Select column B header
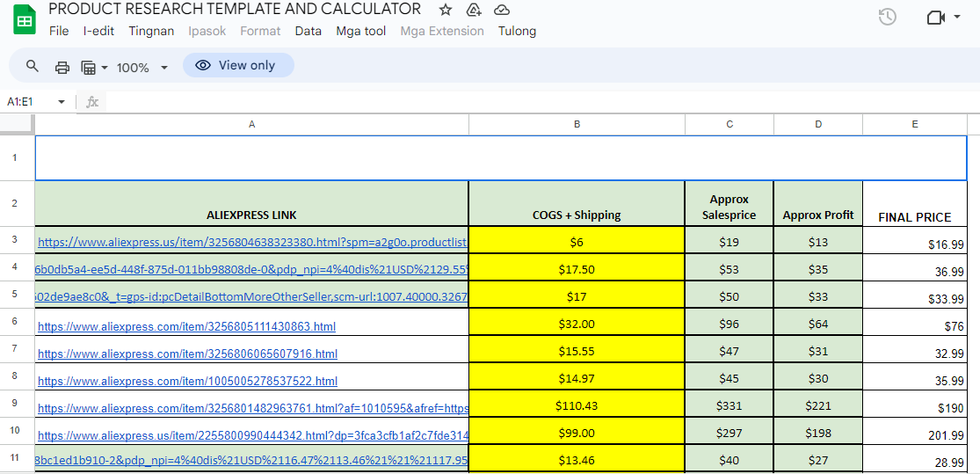The image size is (980, 474). tap(577, 125)
